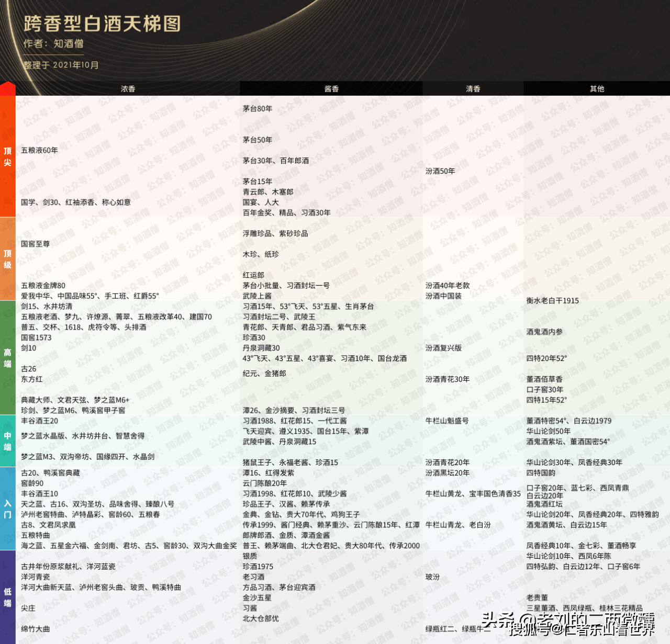Image resolution: width=670 pixels, height=644 pixels.
Task: Click the entry 丰谷酒王20
Action: click(x=40, y=421)
